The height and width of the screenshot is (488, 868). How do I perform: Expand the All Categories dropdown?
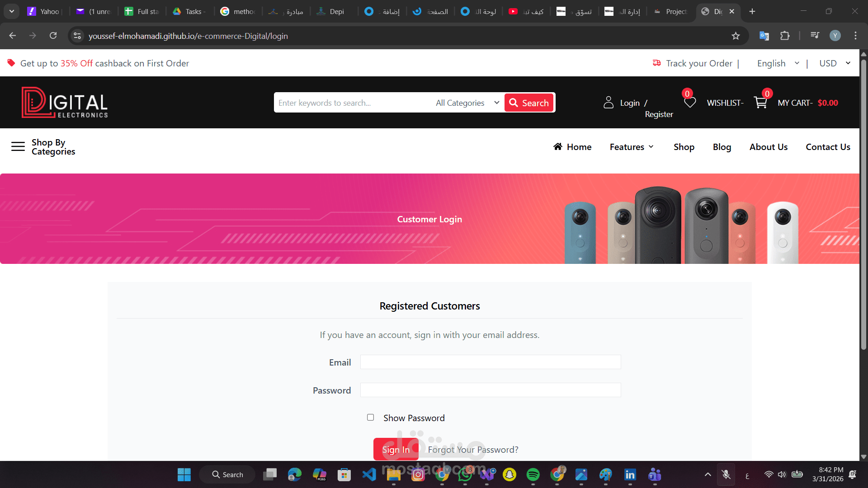pos(467,103)
